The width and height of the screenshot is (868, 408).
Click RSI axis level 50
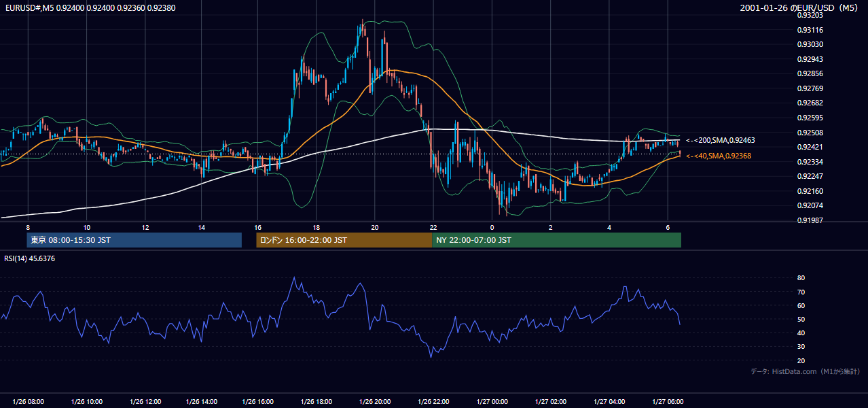tap(801, 319)
